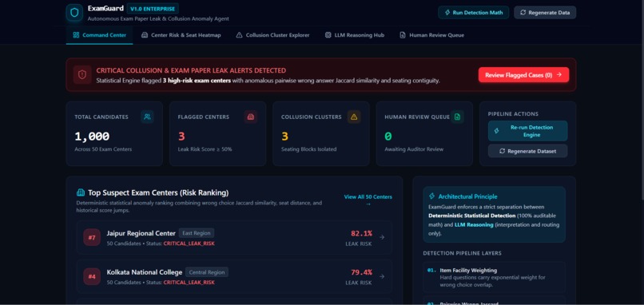Click the refresh icon in Regenerate Data

tap(523, 12)
